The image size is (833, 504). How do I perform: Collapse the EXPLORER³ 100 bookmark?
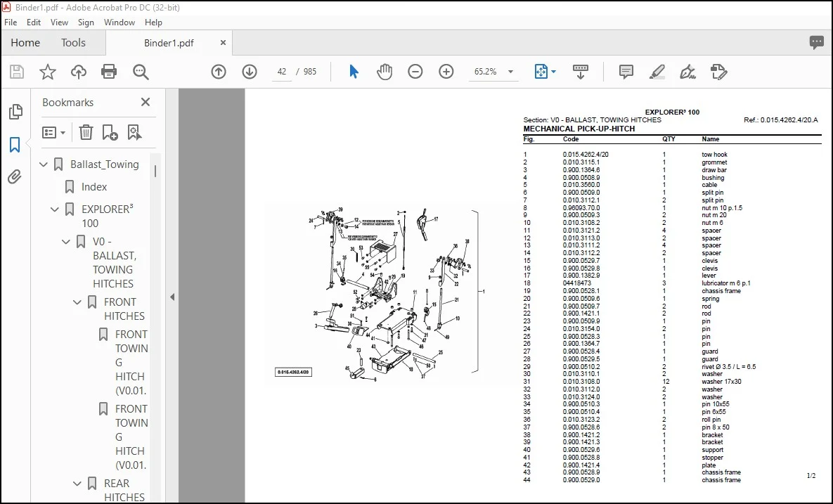pos(55,209)
